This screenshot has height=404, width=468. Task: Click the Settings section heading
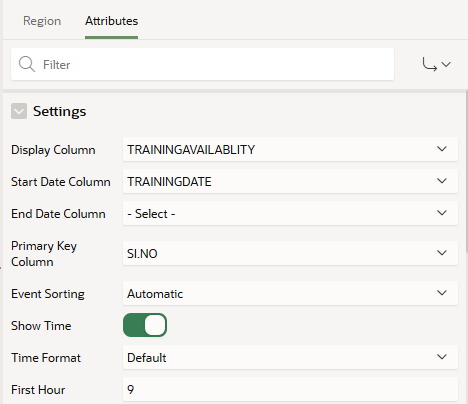(x=59, y=111)
